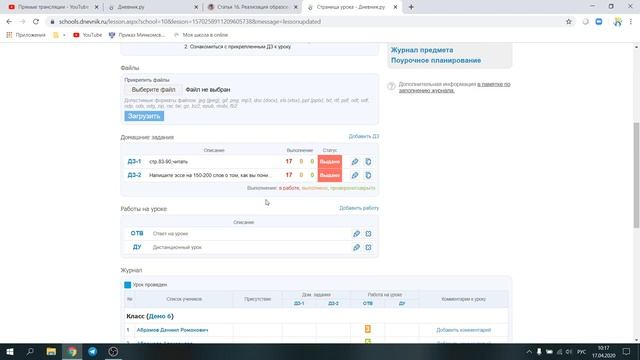
Task: Bookmark this page with the star icon
Action: tap(569, 22)
